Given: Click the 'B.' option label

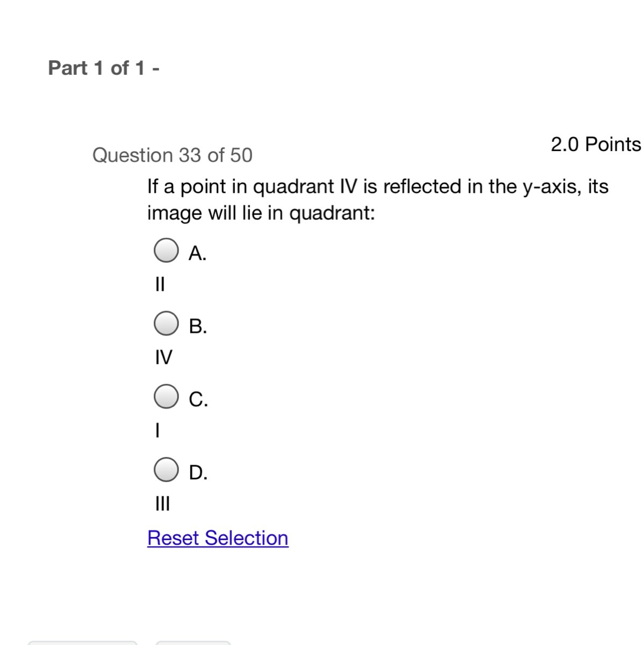Looking at the screenshot, I should coord(198,326).
